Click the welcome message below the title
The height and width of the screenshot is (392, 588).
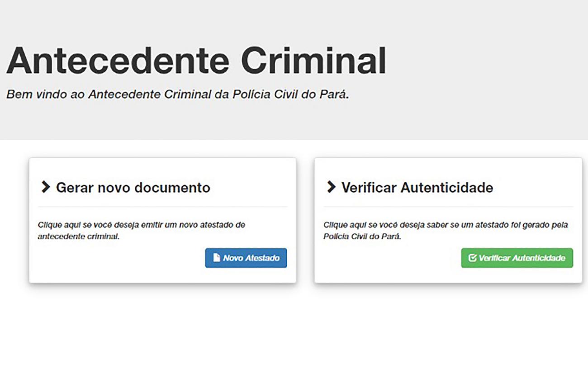(179, 94)
